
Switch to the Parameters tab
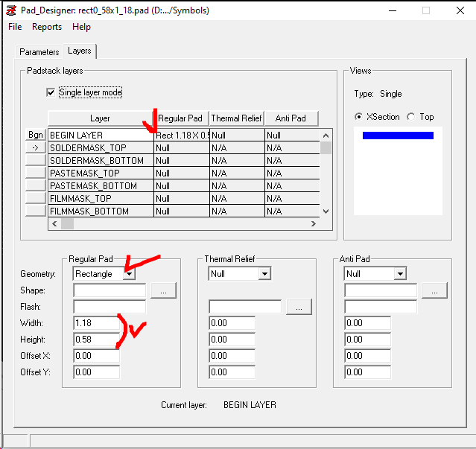pyautogui.click(x=39, y=52)
